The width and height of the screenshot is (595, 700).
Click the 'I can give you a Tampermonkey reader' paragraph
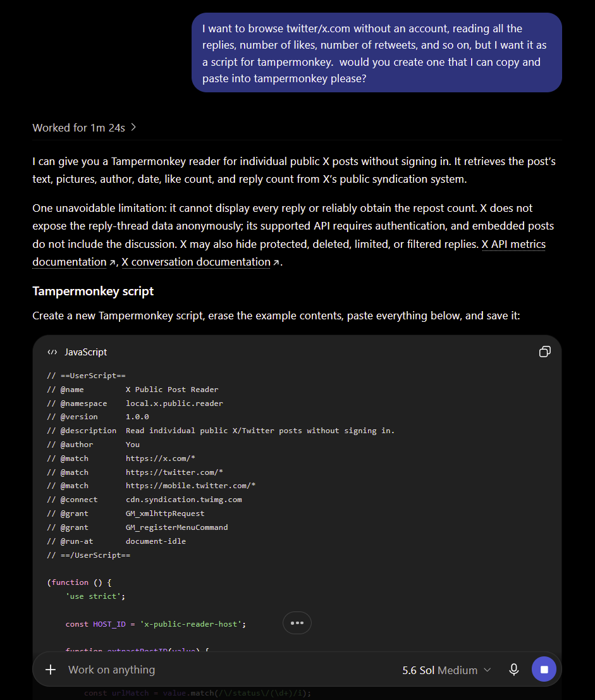pyautogui.click(x=293, y=170)
